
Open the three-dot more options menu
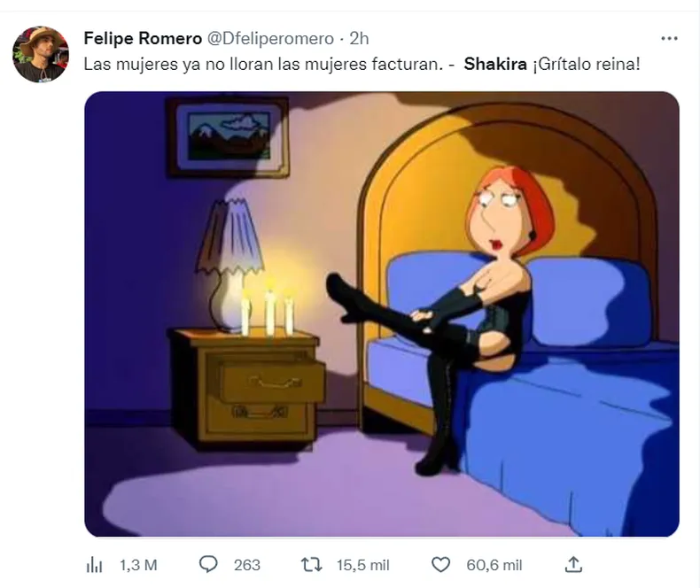click(x=671, y=38)
